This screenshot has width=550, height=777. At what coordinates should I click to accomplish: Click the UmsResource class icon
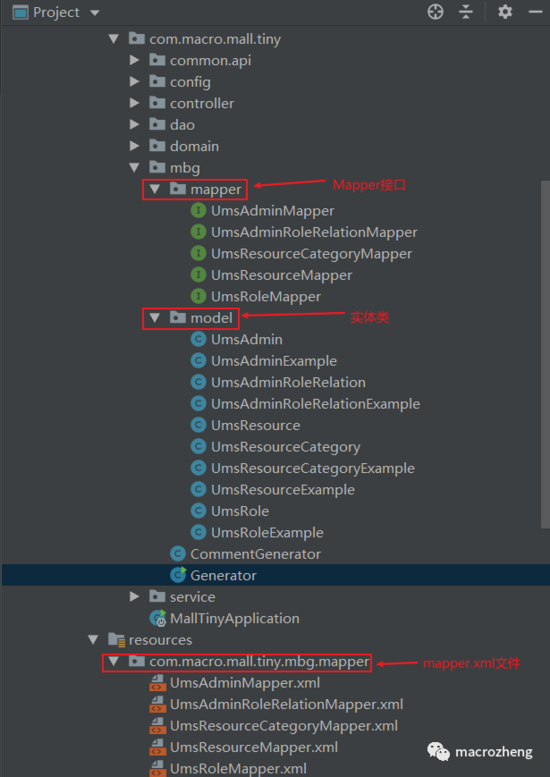pos(198,425)
